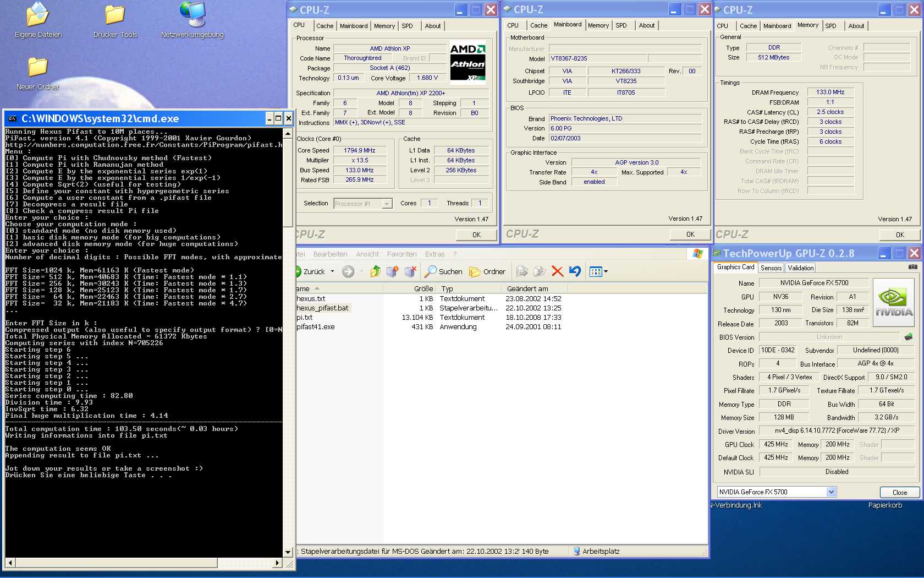Sort files by Größe column header
The width and height of the screenshot is (924, 578).
pos(409,288)
